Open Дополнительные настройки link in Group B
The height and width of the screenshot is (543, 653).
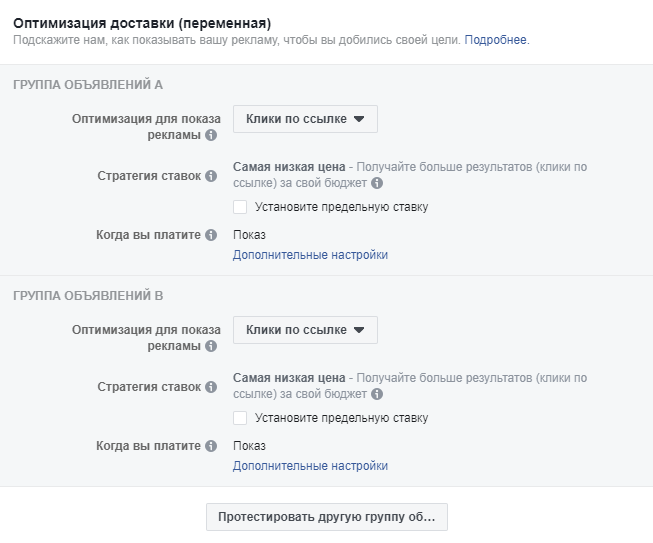(x=310, y=466)
